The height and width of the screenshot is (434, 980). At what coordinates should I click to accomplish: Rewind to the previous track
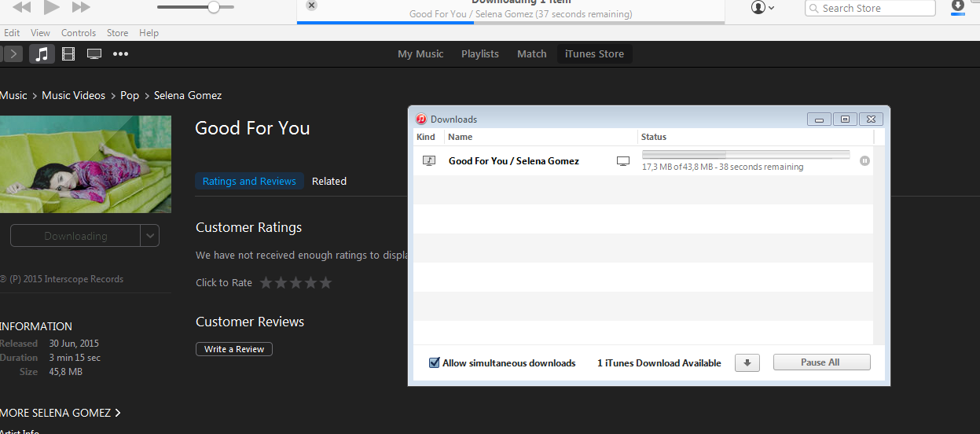tap(22, 7)
